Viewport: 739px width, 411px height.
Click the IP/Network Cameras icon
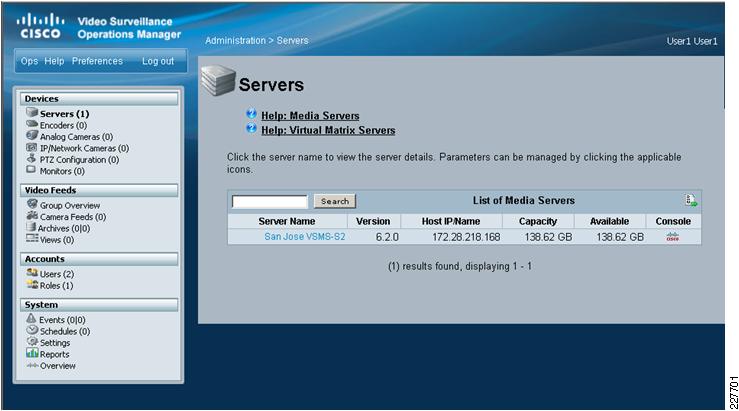[x=32, y=148]
